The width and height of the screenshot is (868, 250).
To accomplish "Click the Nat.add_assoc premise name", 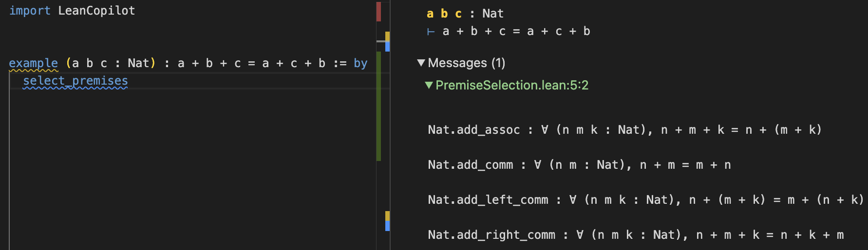I will click(473, 130).
